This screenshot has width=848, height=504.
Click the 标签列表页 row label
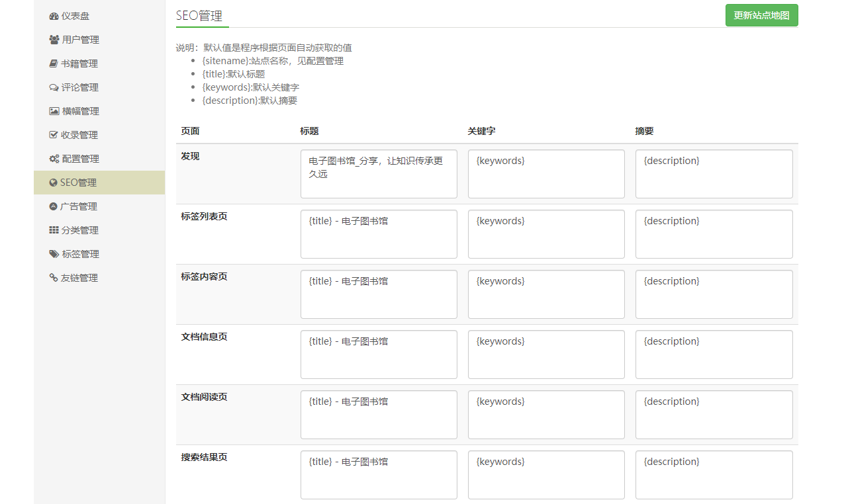click(x=204, y=216)
